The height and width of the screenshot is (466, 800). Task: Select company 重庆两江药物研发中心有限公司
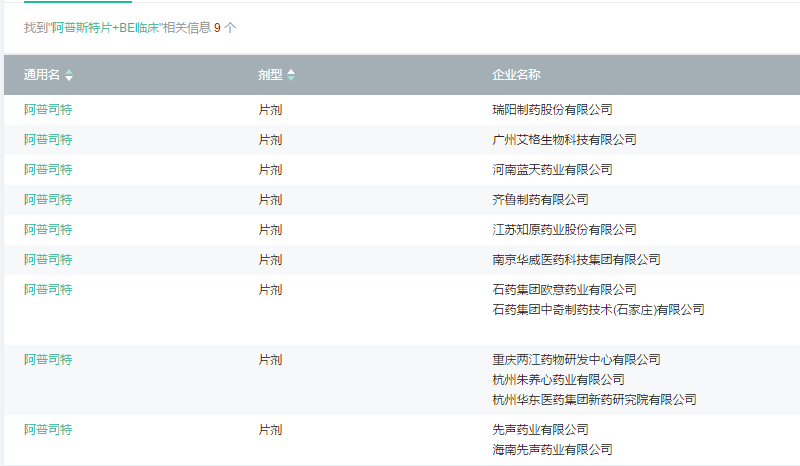pos(576,360)
